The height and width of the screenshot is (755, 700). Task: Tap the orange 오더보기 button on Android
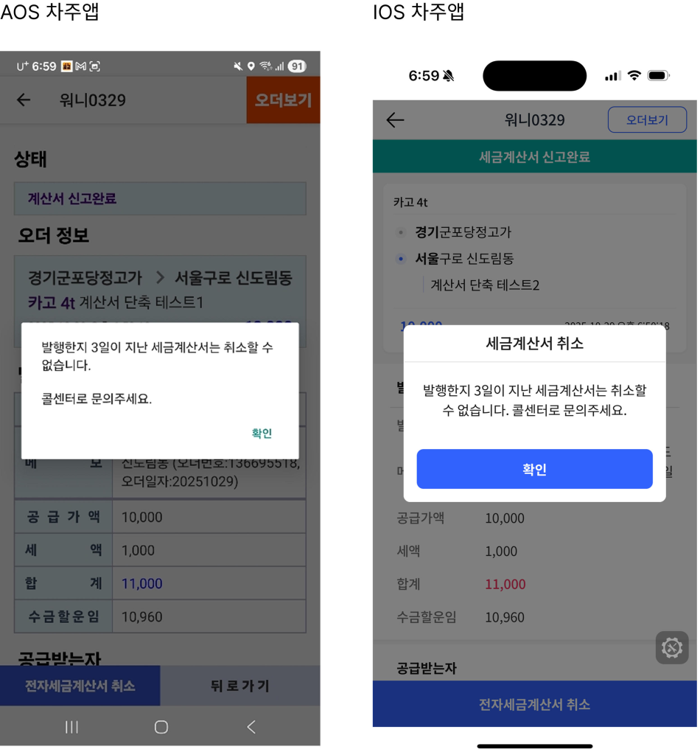(x=283, y=100)
